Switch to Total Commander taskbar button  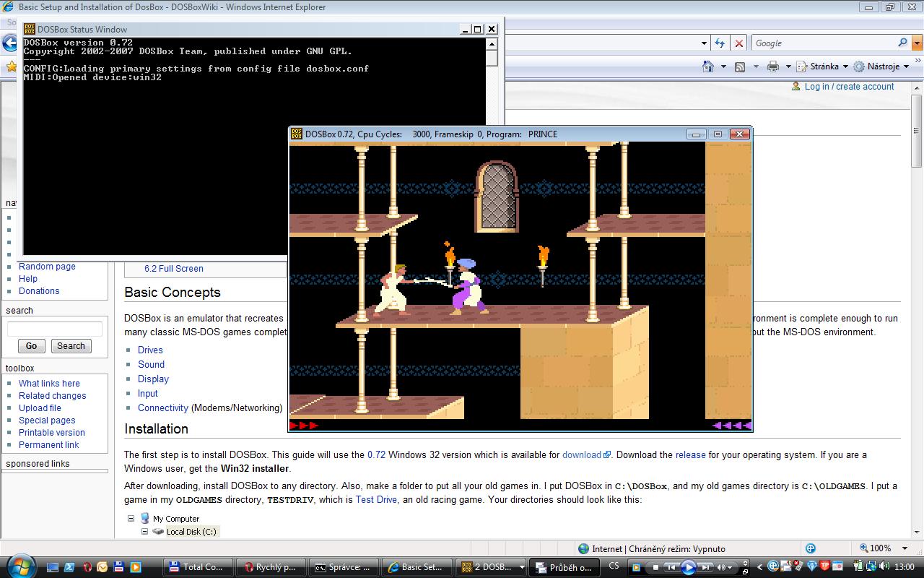[198, 567]
